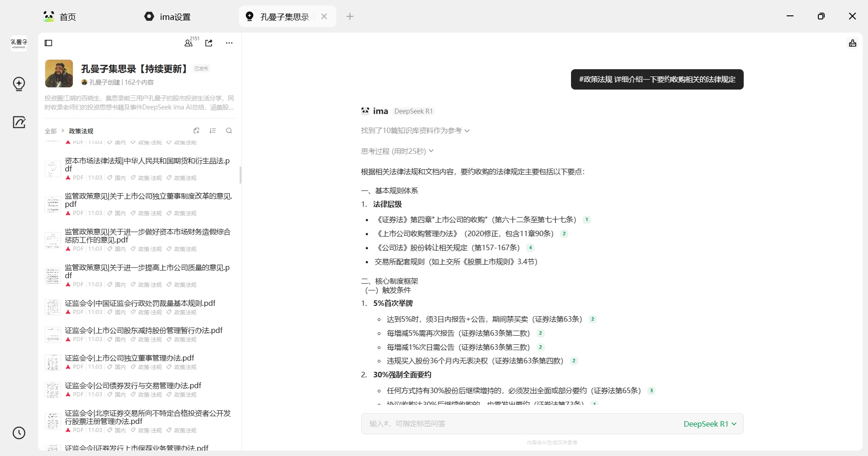
Task: Open the members icon showing 2151
Action: [189, 43]
